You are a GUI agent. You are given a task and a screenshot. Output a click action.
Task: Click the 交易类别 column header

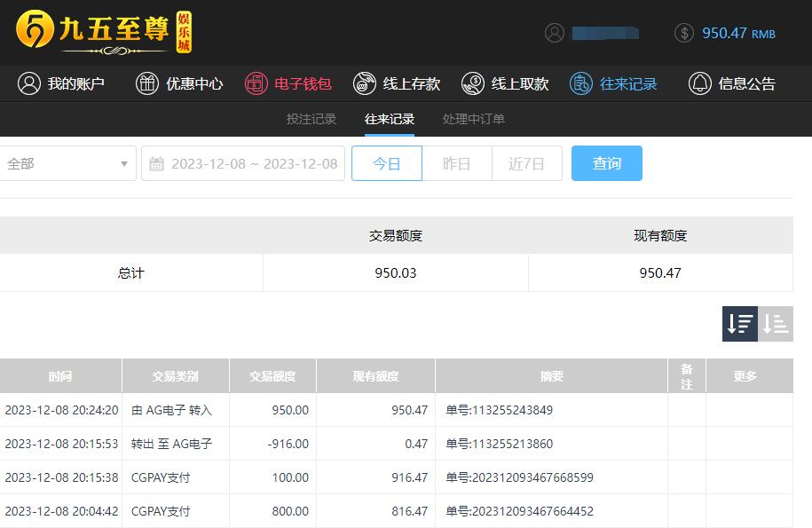(176, 376)
